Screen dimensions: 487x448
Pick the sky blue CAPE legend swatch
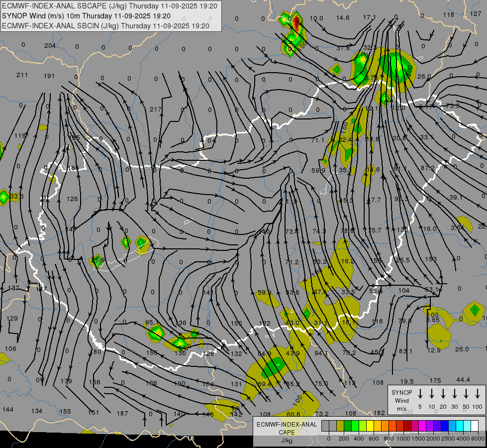pyautogui.click(x=452, y=426)
